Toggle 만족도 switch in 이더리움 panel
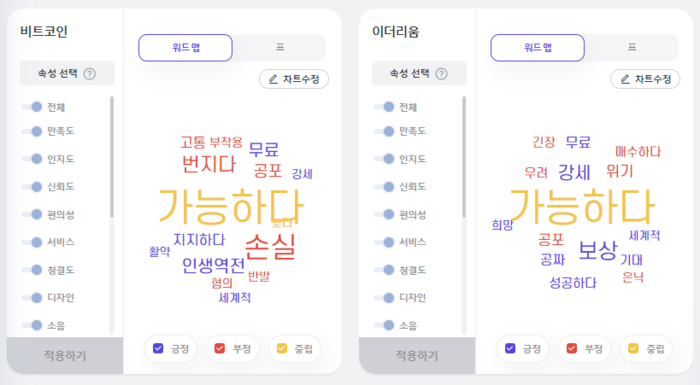The width and height of the screenshot is (700, 385). point(384,131)
